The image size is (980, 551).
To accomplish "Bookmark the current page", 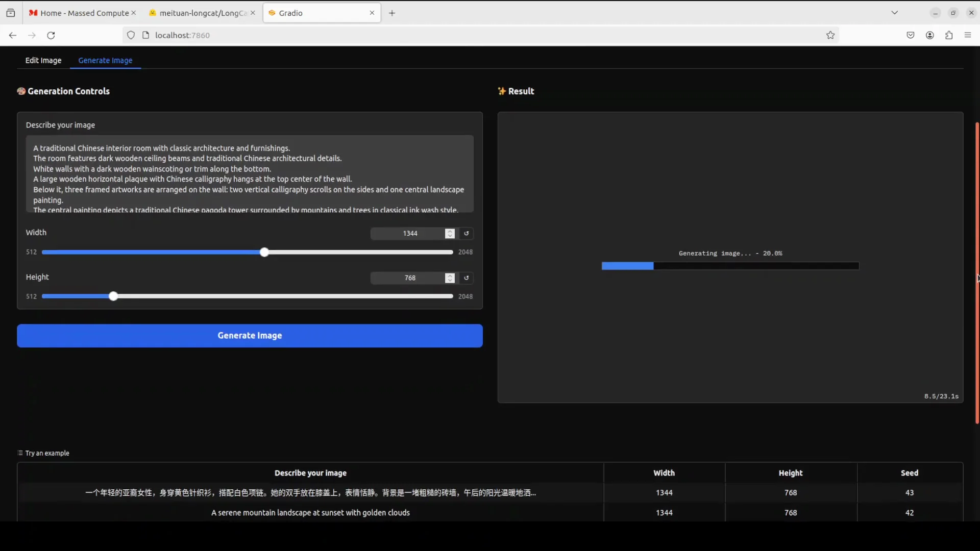I will 830,35.
